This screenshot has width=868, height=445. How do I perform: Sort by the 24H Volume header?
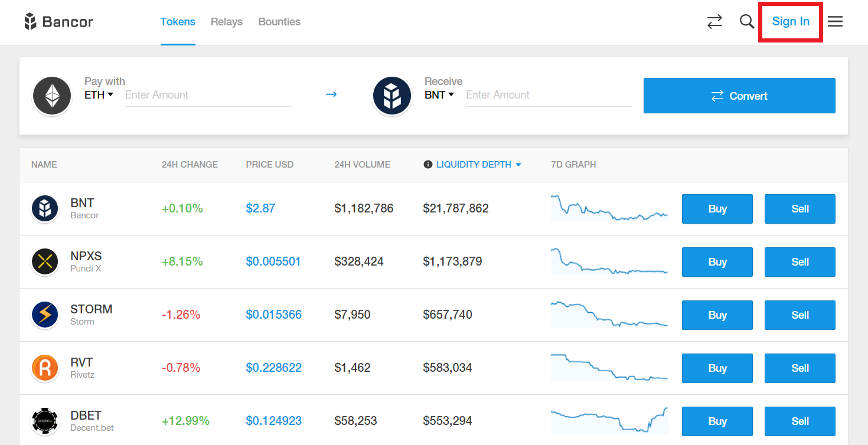[x=363, y=165]
